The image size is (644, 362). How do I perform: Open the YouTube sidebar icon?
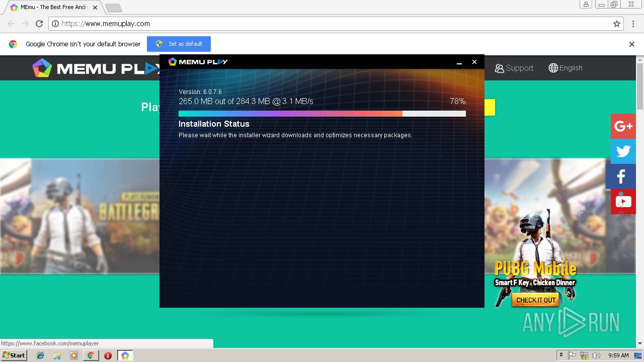click(x=623, y=202)
